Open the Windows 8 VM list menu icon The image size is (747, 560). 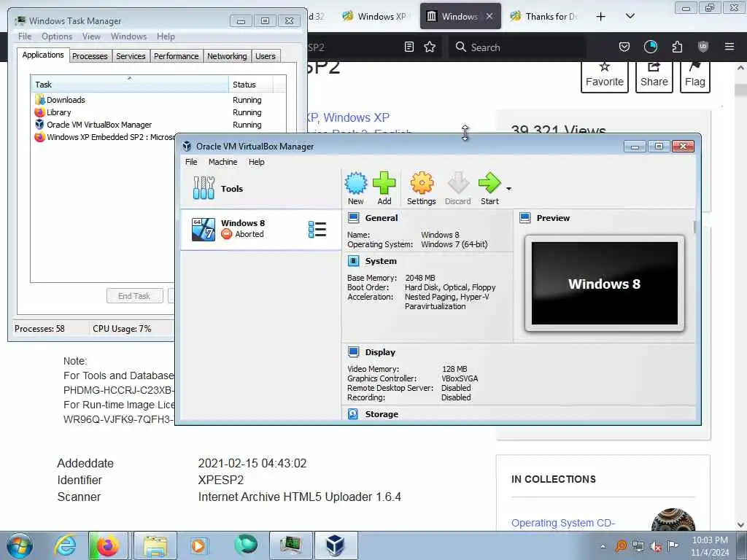[x=317, y=230]
